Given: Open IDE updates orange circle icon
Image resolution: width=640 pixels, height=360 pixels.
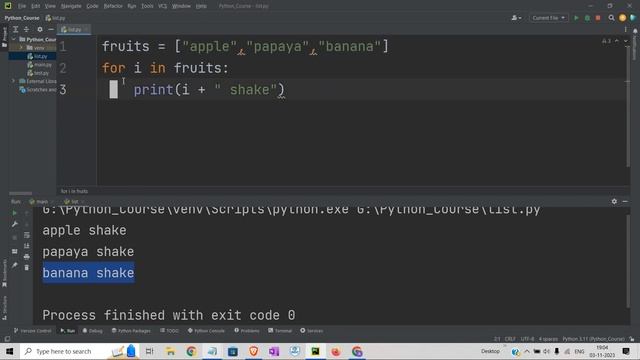Looking at the screenshot, I should pyautogui.click(x=622, y=18).
